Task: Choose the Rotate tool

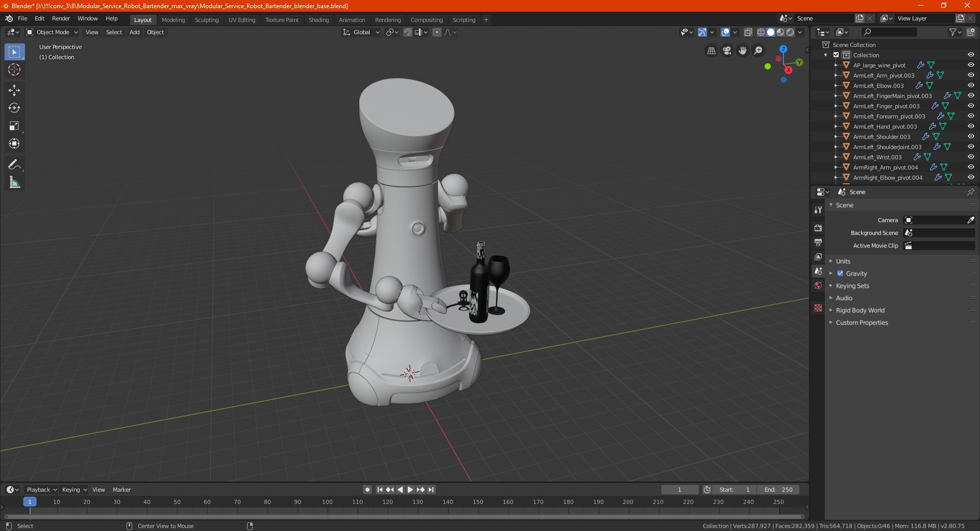Action: pyautogui.click(x=14, y=108)
